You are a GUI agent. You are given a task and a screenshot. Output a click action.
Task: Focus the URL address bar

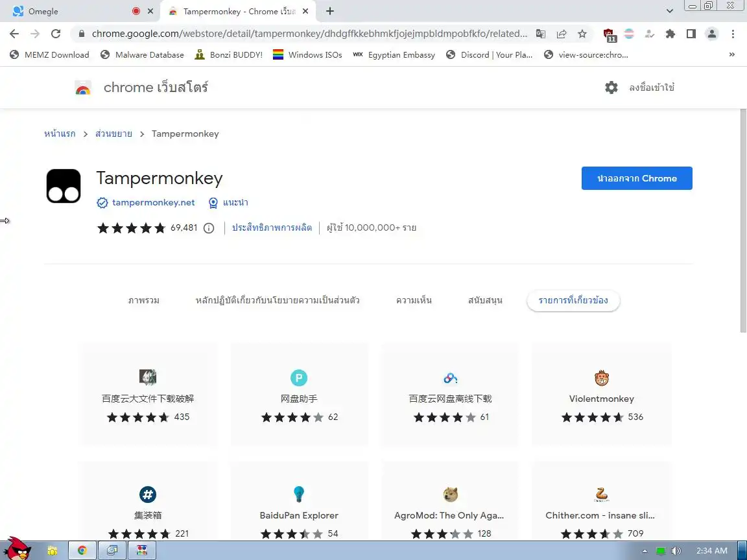coord(309,34)
